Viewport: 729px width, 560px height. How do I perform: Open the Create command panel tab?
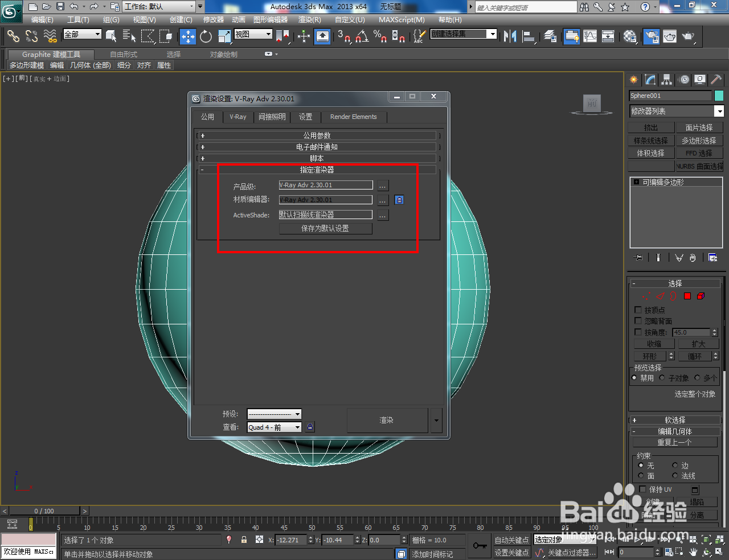tap(633, 80)
